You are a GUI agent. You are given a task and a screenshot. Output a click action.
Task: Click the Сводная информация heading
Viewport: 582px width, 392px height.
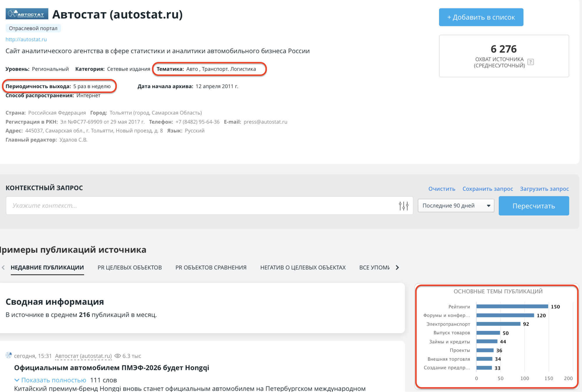coord(55,302)
